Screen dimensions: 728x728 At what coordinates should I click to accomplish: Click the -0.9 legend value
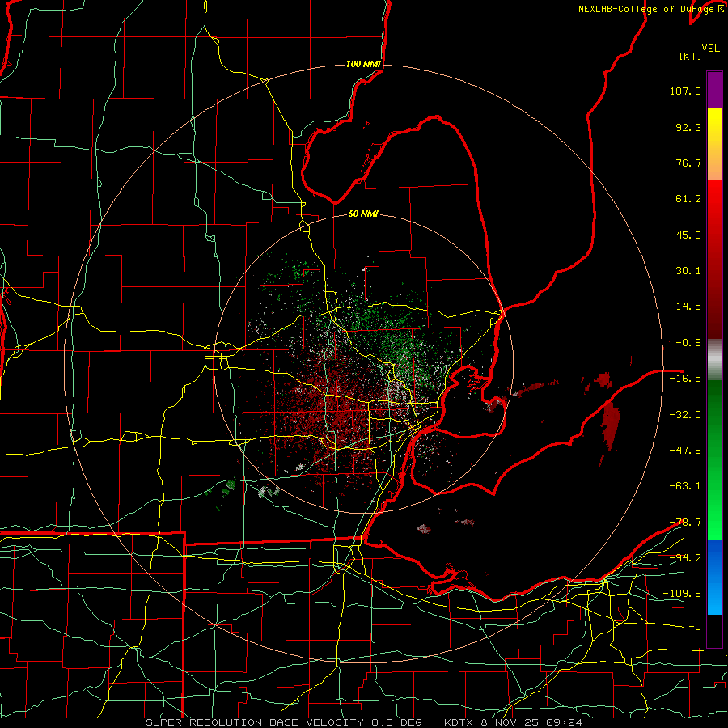pos(688,343)
